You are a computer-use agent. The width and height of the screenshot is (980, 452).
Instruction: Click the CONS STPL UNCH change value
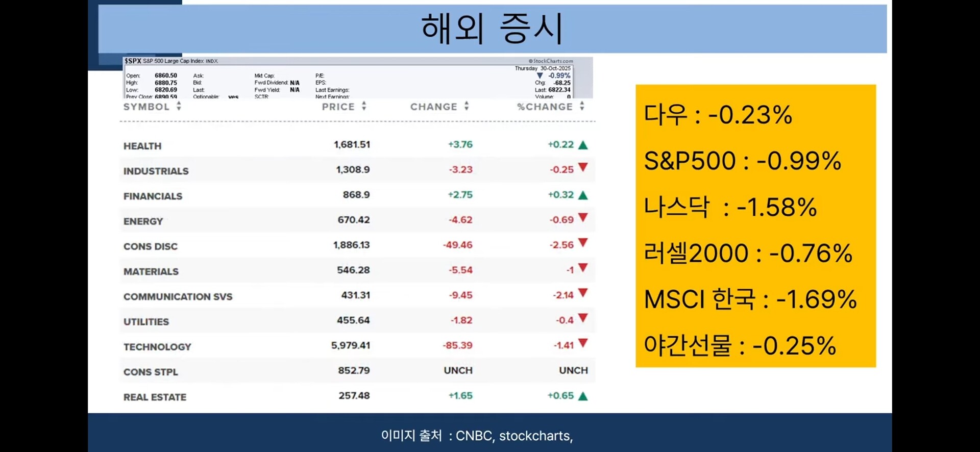[458, 370]
